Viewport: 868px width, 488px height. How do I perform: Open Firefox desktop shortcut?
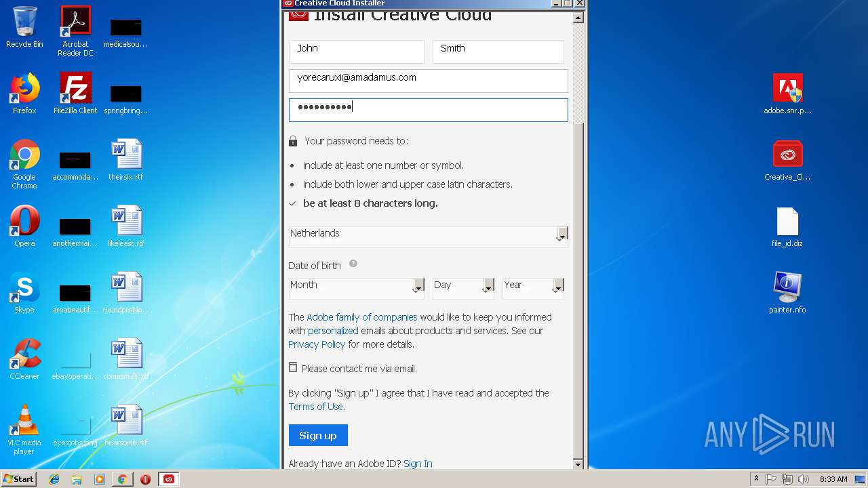tap(24, 94)
